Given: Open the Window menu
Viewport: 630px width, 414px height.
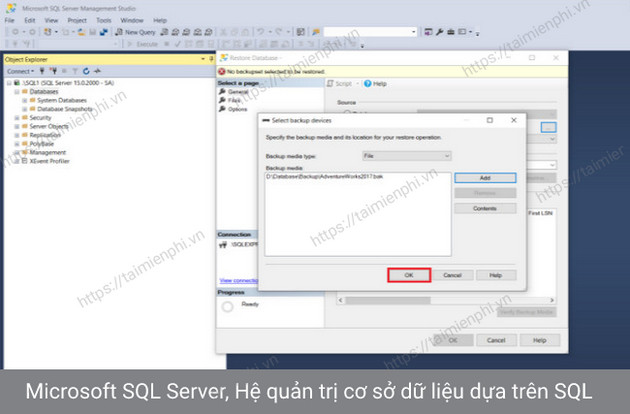Looking at the screenshot, I should [132, 20].
